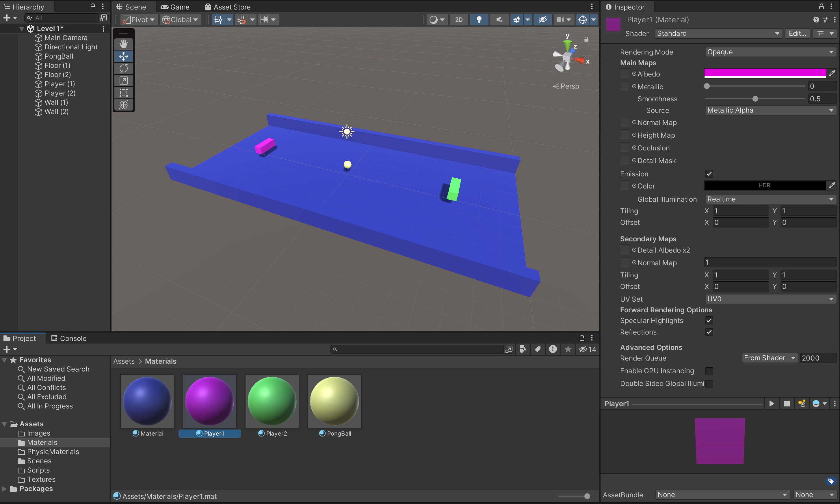
Task: Toggle 2D view mode
Action: click(x=459, y=20)
